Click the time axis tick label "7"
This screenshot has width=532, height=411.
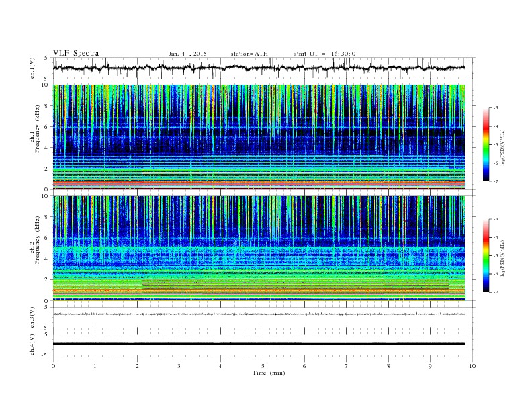(x=347, y=366)
